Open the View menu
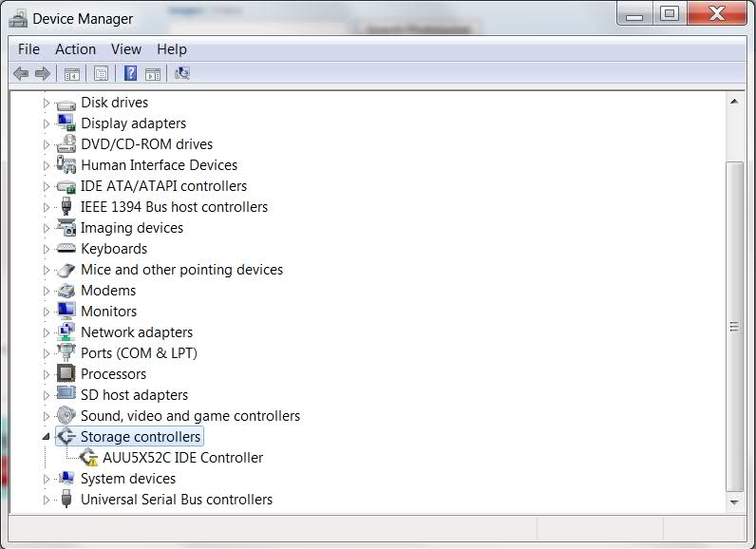The width and height of the screenshot is (756, 549). [125, 49]
